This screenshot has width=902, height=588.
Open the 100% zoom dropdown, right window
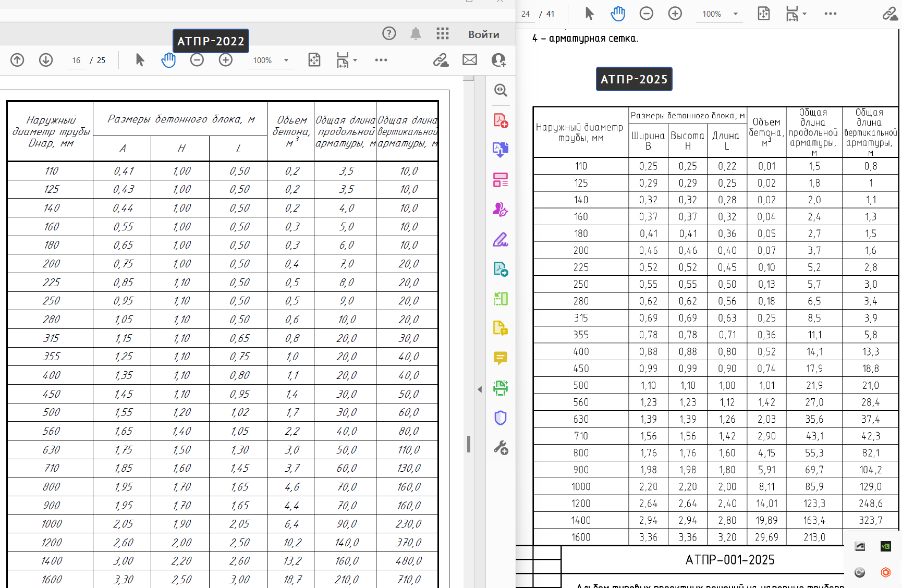(720, 14)
